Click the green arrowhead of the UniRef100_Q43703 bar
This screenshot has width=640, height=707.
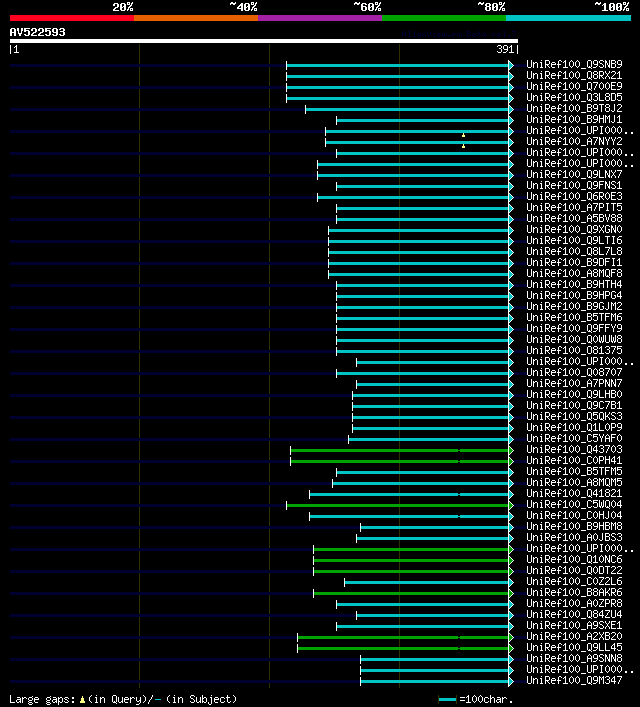(511, 450)
